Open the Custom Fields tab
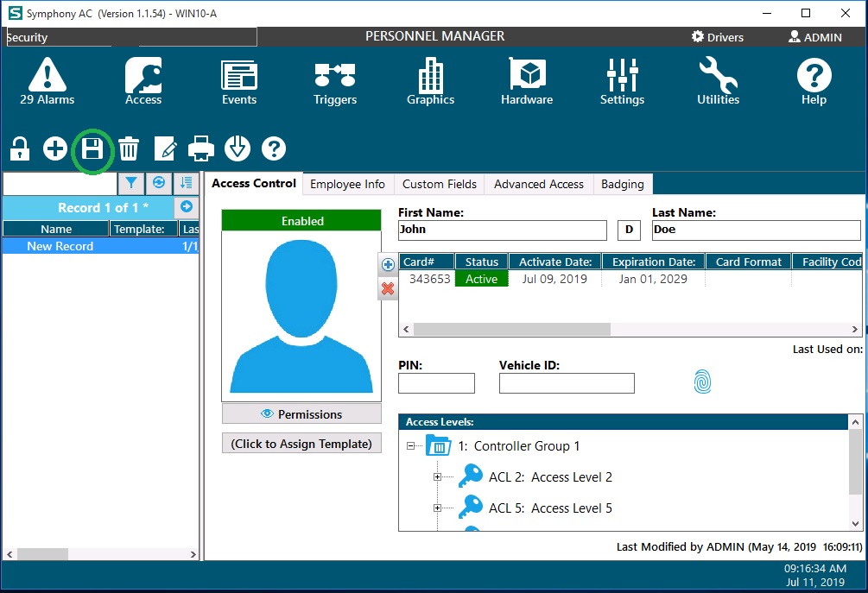The image size is (868, 593). 440,184
